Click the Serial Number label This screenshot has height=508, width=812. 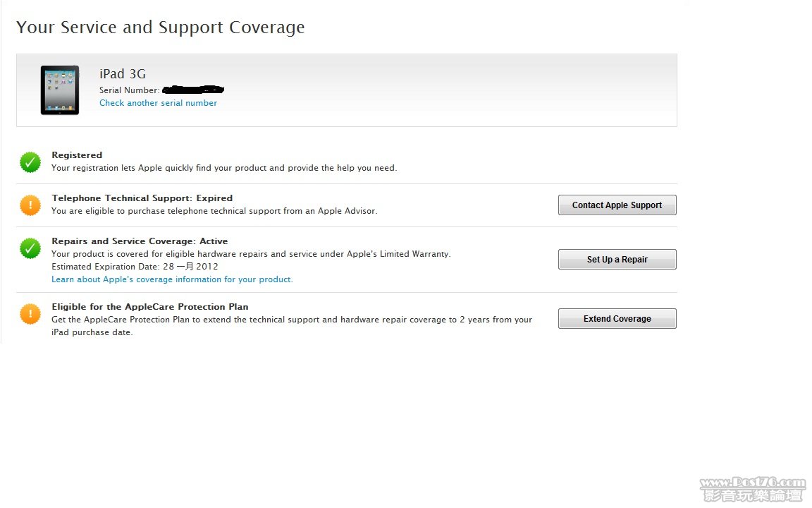pyautogui.click(x=130, y=90)
